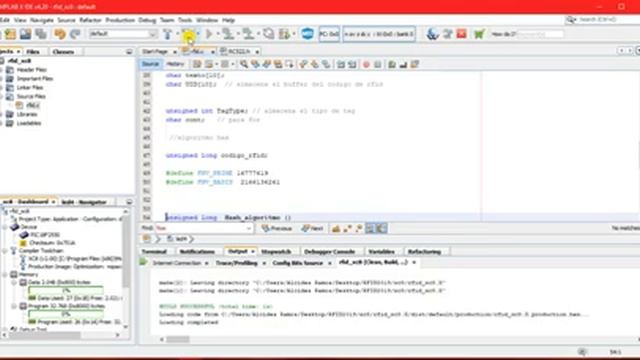Image resolution: width=640 pixels, height=360 pixels.
Task: Click the PIC device chip icon in the Dashboard
Action: coord(24,235)
